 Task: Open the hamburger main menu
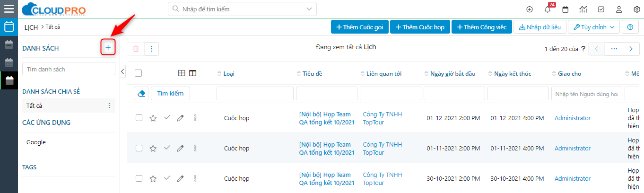coord(9,9)
